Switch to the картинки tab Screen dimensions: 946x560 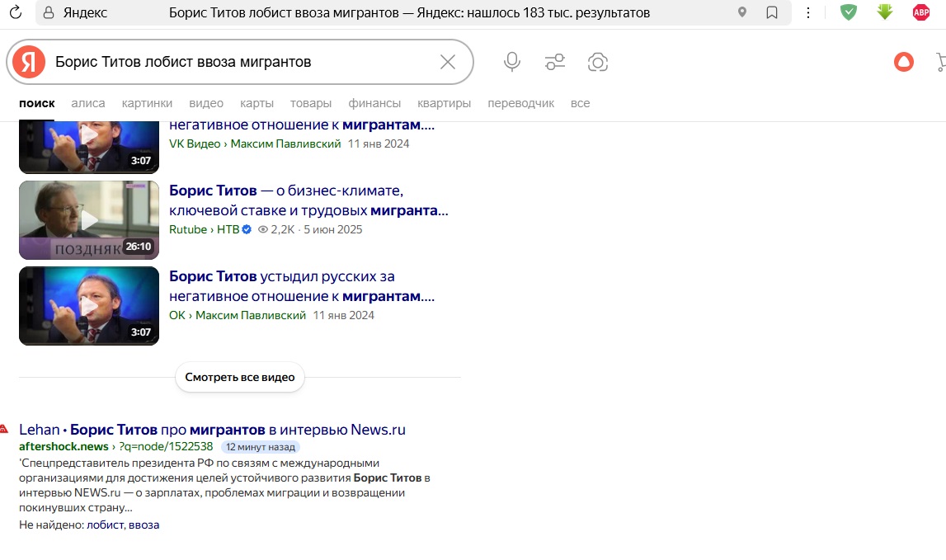(147, 103)
